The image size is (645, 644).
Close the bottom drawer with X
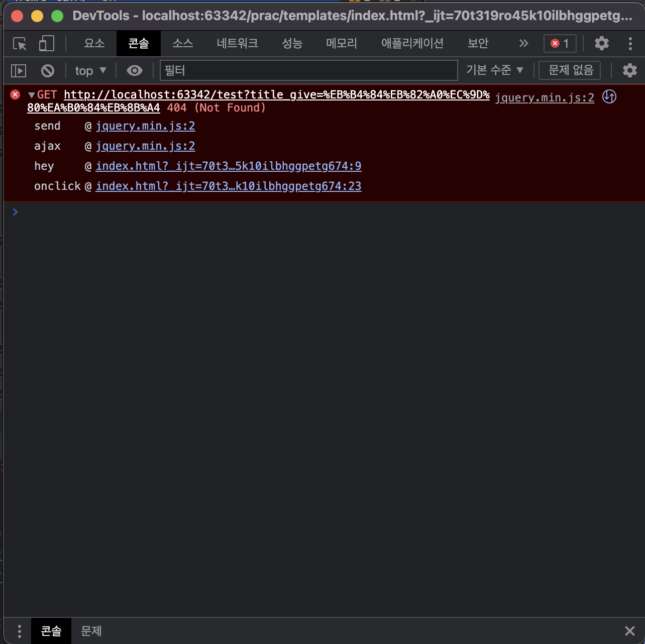(x=629, y=631)
